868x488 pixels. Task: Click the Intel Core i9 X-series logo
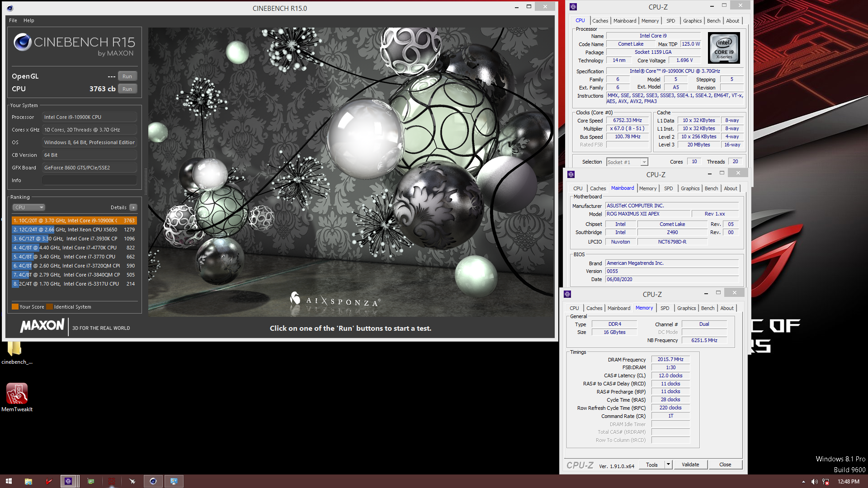click(x=724, y=48)
